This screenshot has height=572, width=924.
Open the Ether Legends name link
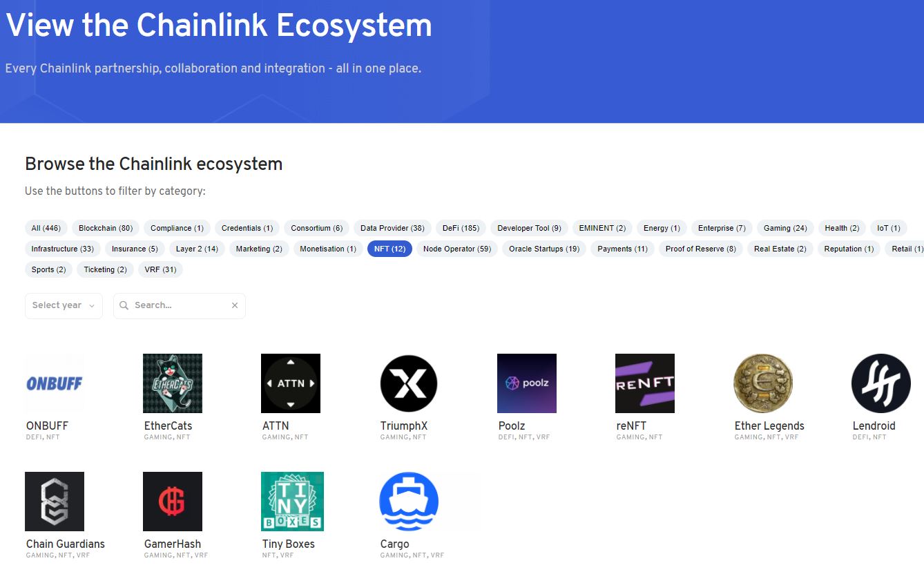[769, 426]
